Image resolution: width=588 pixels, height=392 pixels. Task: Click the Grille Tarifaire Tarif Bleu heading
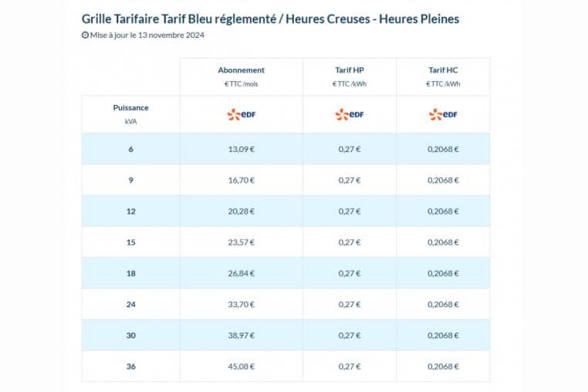point(270,18)
